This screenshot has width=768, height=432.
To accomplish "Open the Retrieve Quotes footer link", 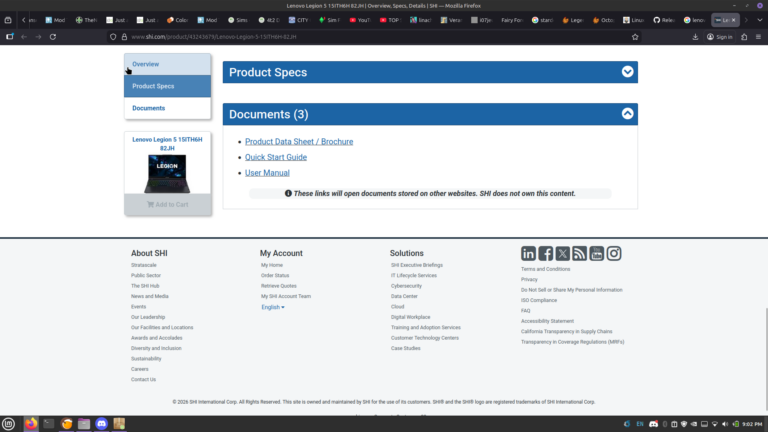I will 279,286.
